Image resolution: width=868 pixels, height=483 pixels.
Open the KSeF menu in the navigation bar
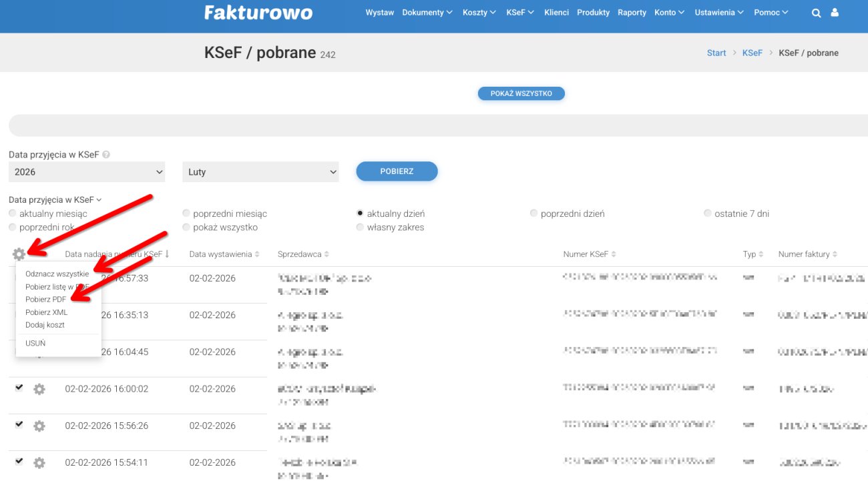[519, 12]
